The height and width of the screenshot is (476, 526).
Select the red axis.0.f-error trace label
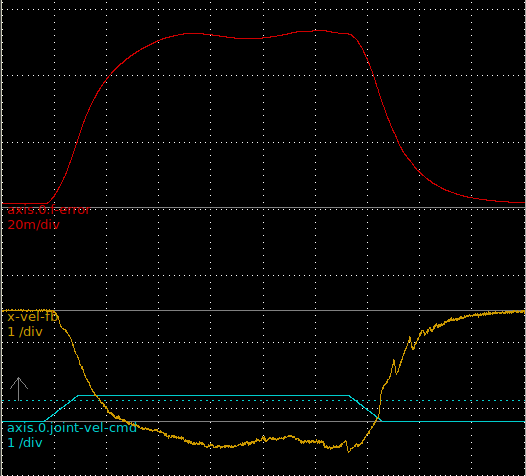pyautogui.click(x=49, y=210)
